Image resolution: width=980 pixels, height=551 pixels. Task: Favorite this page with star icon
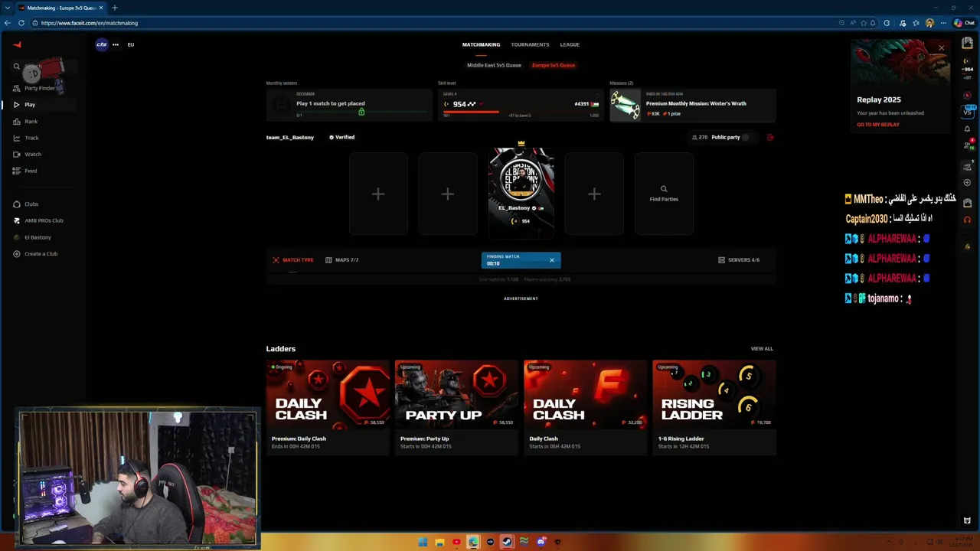point(864,23)
